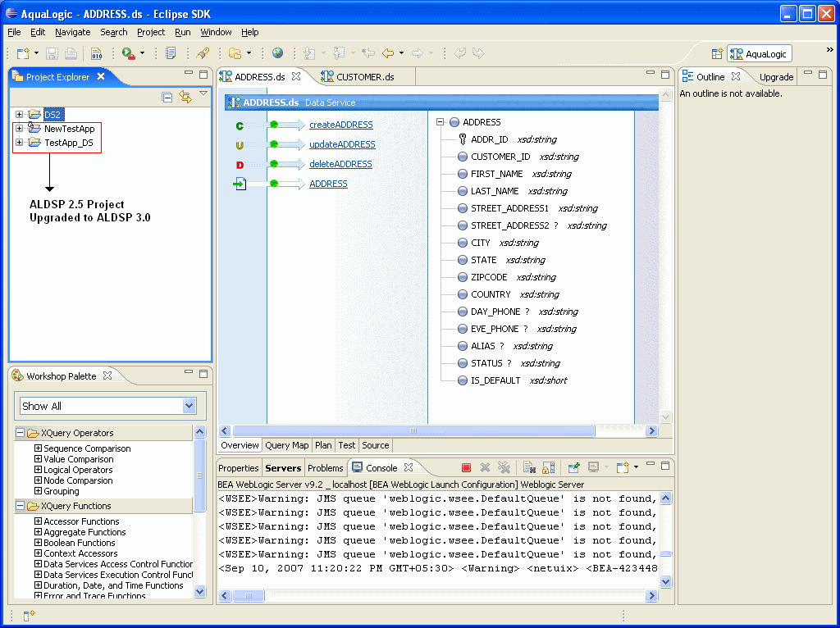840x628 pixels.
Task: Click the deleteADDRESS link
Action: pyautogui.click(x=340, y=164)
